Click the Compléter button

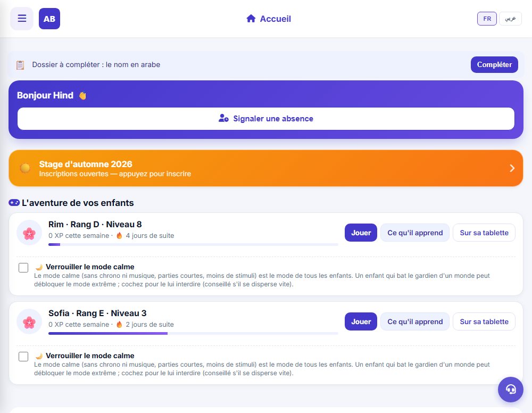[494, 64]
